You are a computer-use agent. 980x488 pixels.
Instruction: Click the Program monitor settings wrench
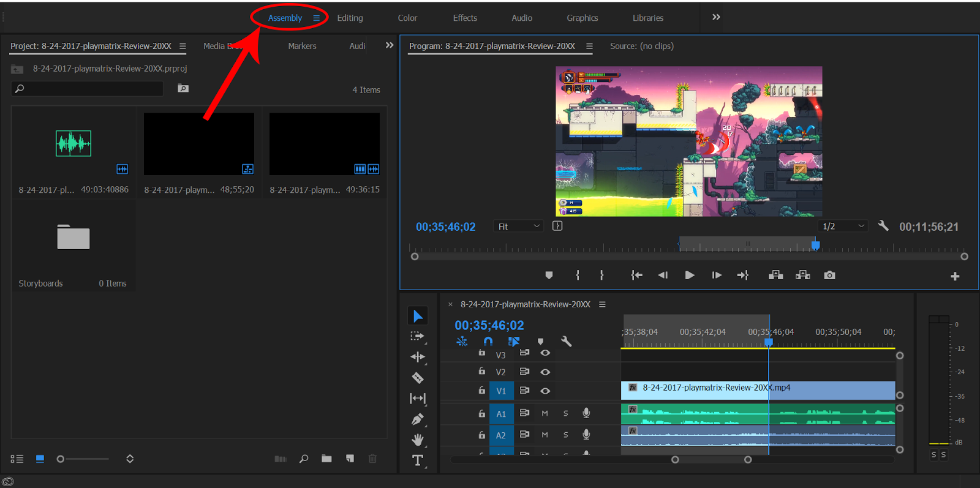tap(883, 226)
